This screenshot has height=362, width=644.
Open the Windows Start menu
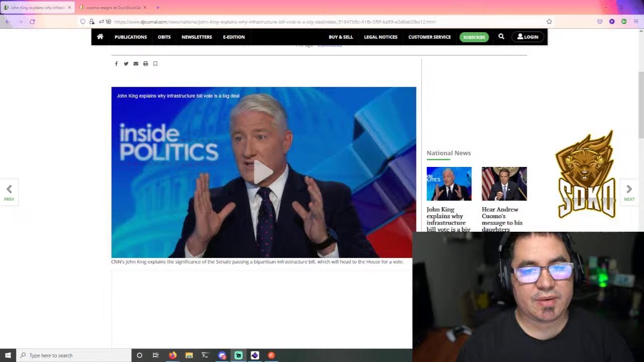(x=8, y=355)
